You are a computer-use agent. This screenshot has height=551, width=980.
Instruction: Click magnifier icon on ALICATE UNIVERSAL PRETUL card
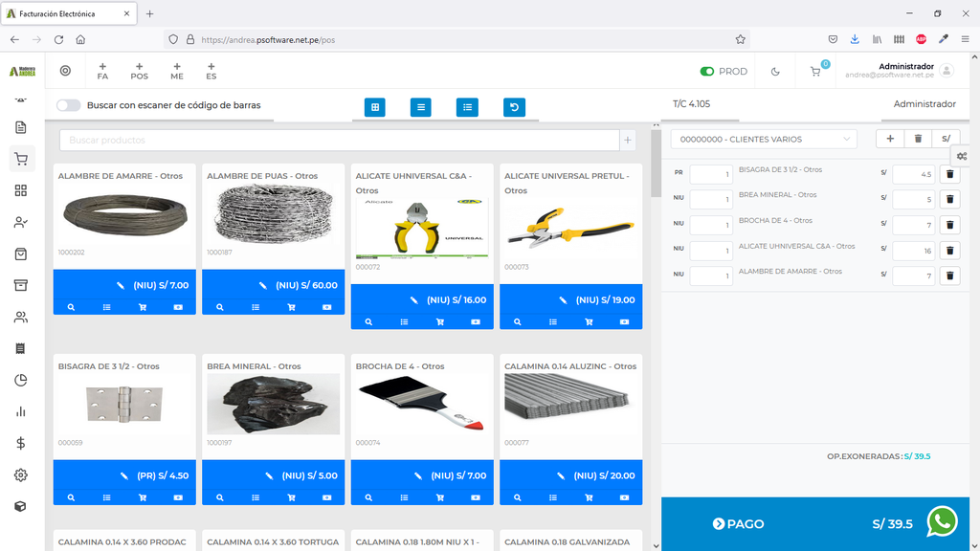518,322
